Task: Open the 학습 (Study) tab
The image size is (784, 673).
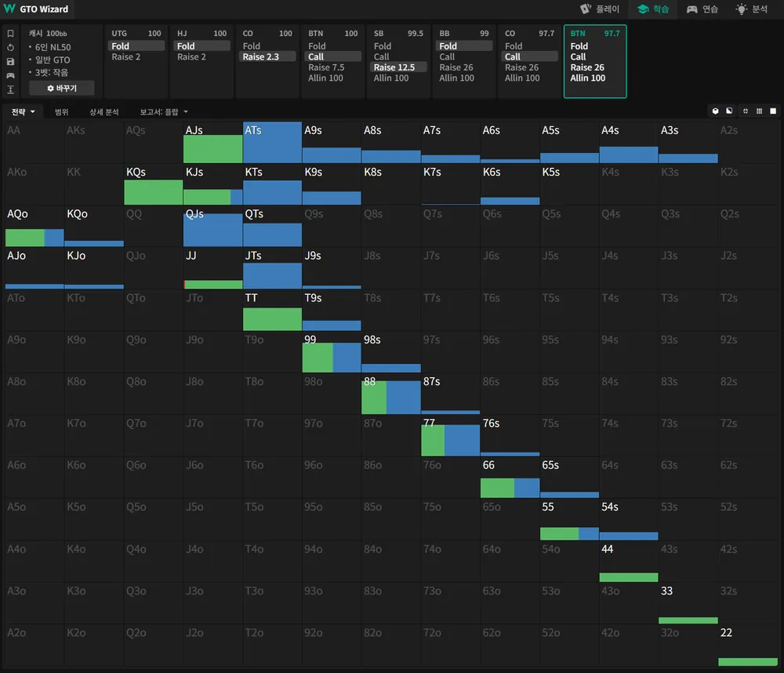Action: tap(653, 9)
